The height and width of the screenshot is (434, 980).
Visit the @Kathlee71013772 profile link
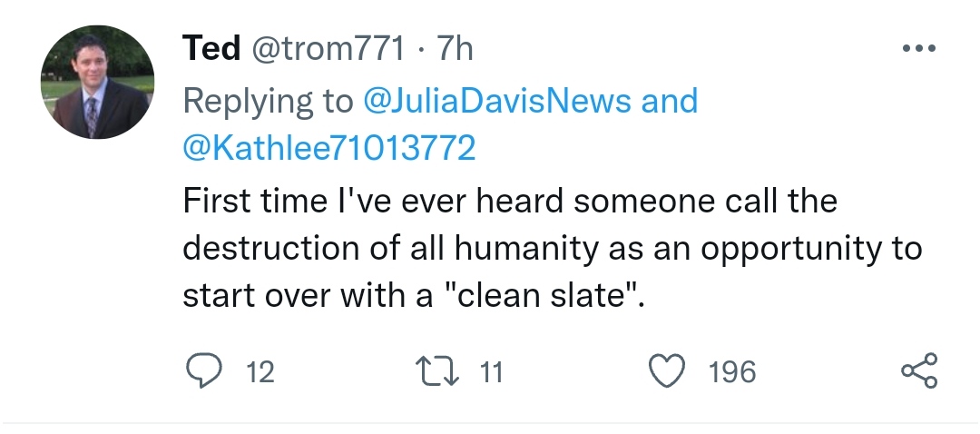(x=329, y=148)
